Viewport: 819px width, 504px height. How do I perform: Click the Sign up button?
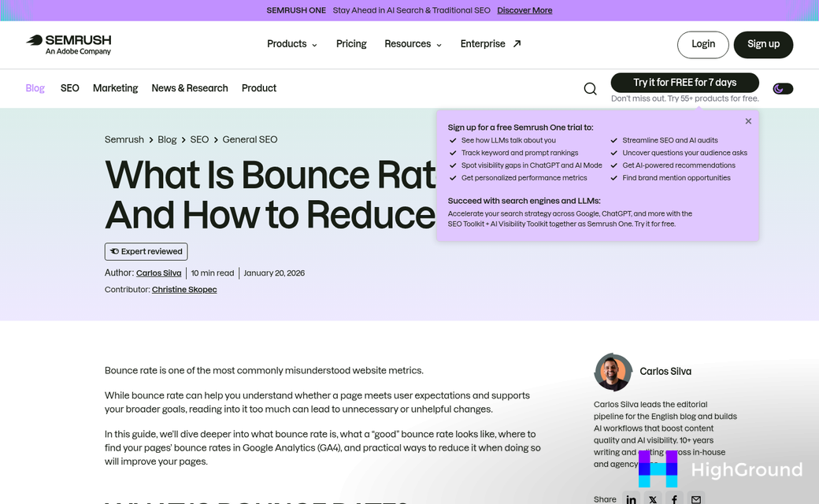(763, 44)
